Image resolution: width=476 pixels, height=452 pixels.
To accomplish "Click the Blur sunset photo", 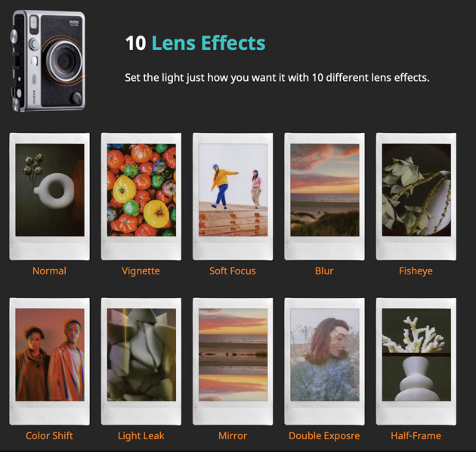I will click(x=324, y=190).
